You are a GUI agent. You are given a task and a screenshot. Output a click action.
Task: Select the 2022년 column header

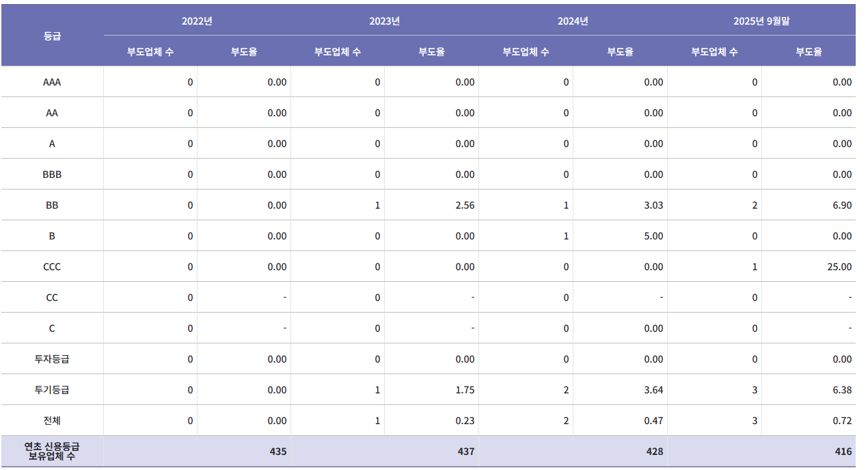pyautogui.click(x=196, y=21)
